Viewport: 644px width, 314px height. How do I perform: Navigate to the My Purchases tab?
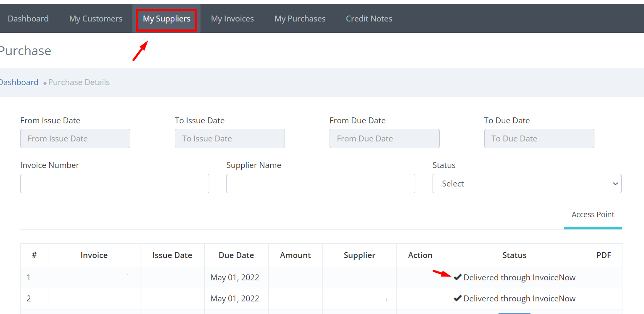[x=300, y=19]
